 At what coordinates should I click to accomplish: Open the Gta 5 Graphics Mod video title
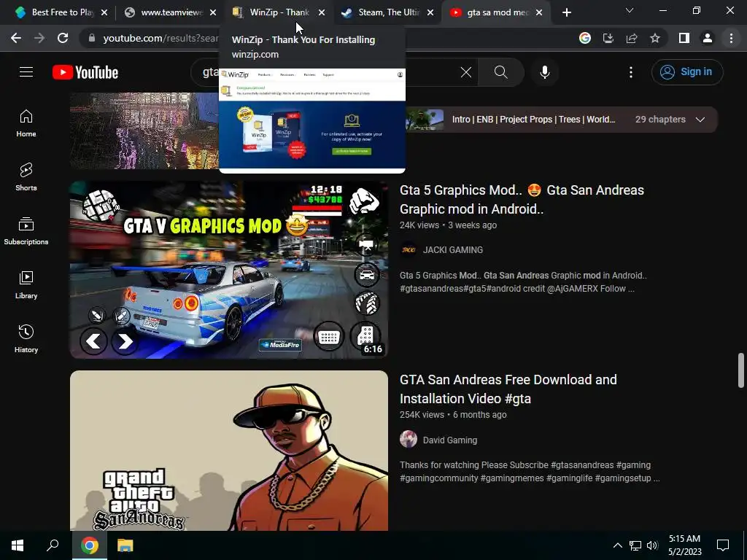point(522,200)
